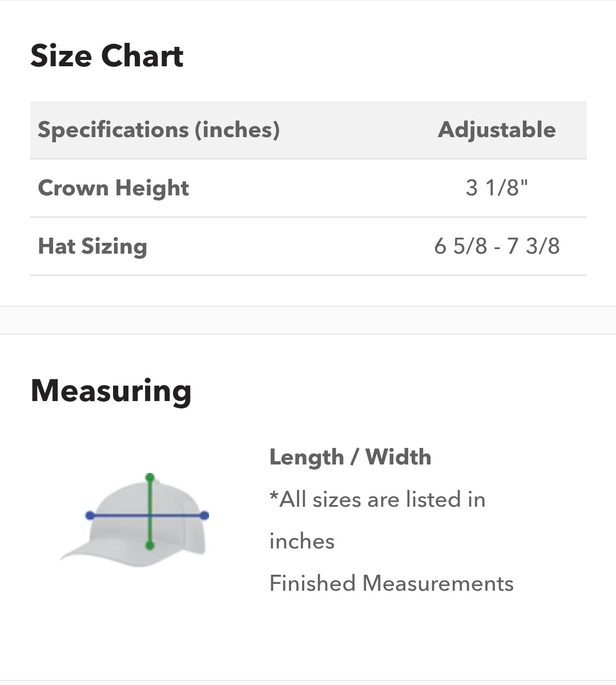Click the blue left dot on hat

[90, 515]
